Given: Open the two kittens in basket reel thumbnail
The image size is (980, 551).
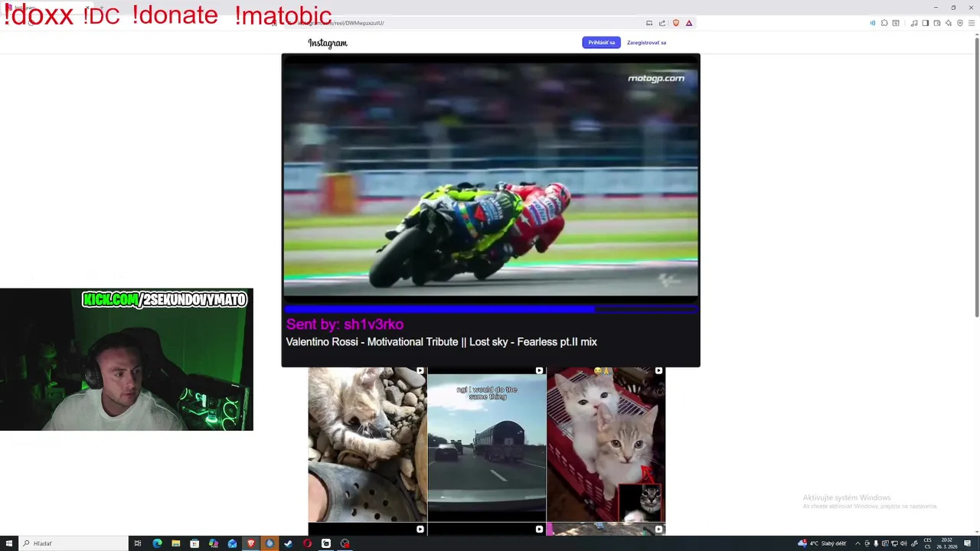Looking at the screenshot, I should (x=606, y=445).
